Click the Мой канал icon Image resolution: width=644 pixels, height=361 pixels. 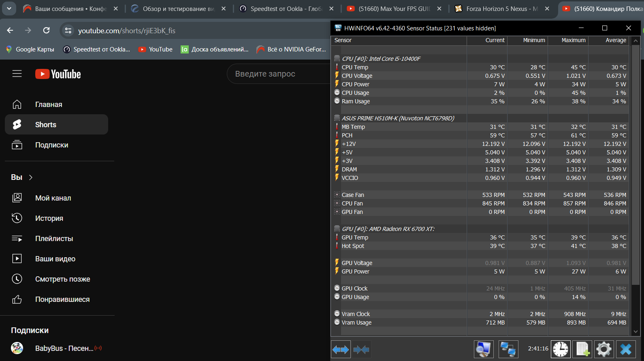point(17,198)
